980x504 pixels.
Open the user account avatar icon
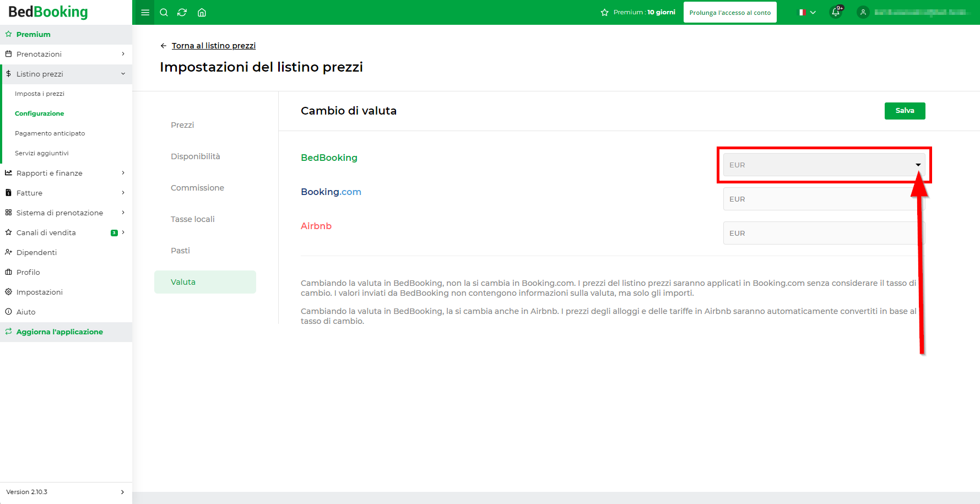point(863,12)
